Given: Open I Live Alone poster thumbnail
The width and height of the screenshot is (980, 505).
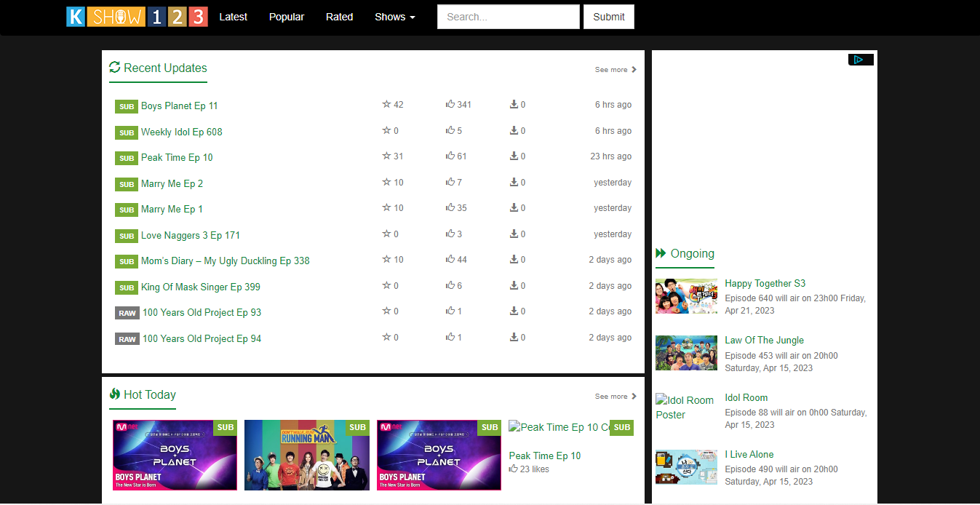Looking at the screenshot, I should [x=686, y=467].
